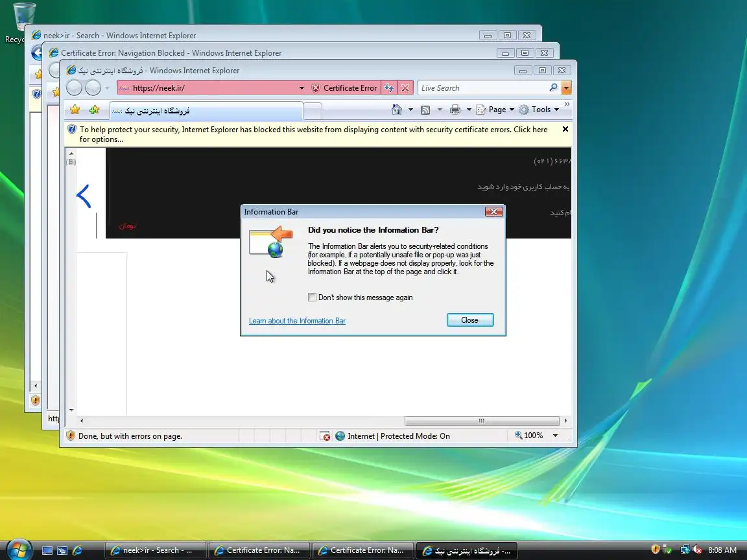
Task: Click the Windows Security shield tray icon
Action: [656, 550]
